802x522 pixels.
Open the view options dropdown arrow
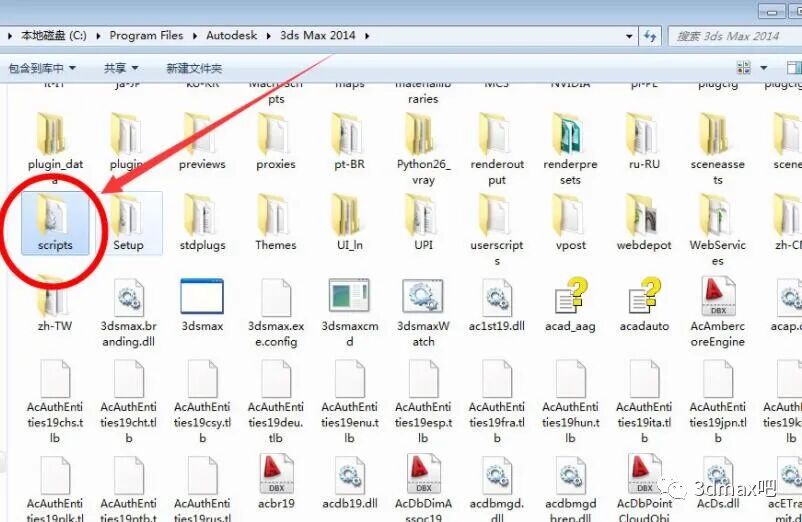click(764, 67)
